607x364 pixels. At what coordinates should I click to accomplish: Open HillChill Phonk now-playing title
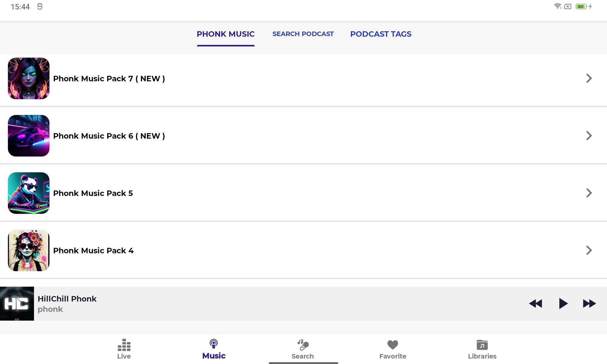tap(67, 299)
